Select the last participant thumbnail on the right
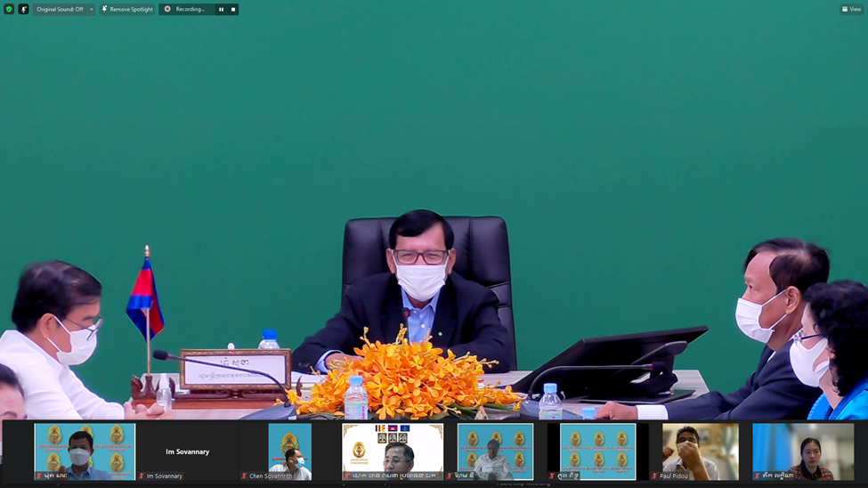The width and height of the screenshot is (868, 488). tap(802, 450)
